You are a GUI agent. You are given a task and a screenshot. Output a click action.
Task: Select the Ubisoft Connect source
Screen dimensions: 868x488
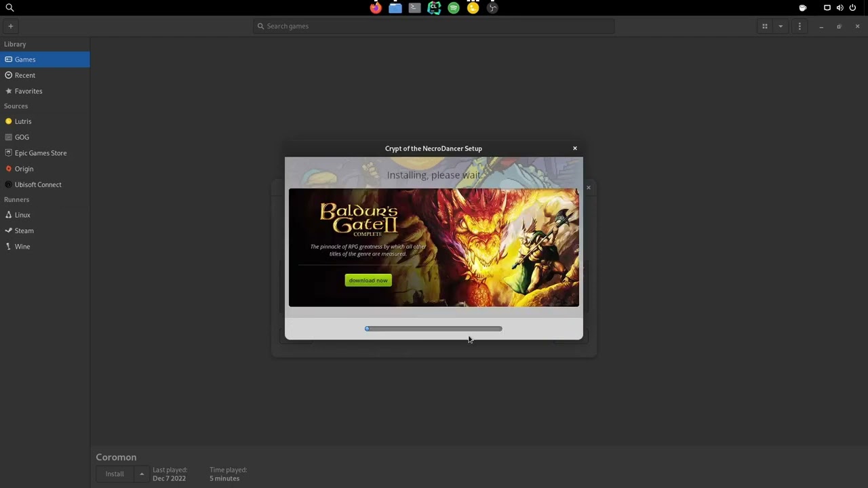tap(45, 184)
